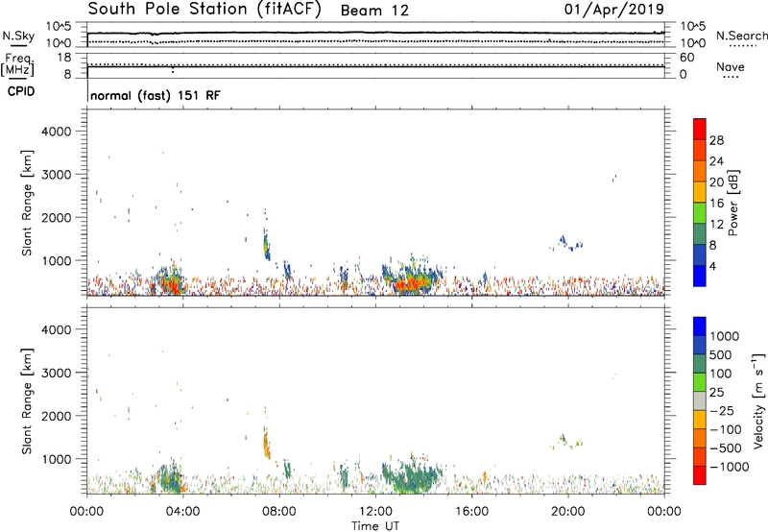The height and width of the screenshot is (532, 768).
Task: Click the 4000 tick in the power panel
Action: coord(56,132)
